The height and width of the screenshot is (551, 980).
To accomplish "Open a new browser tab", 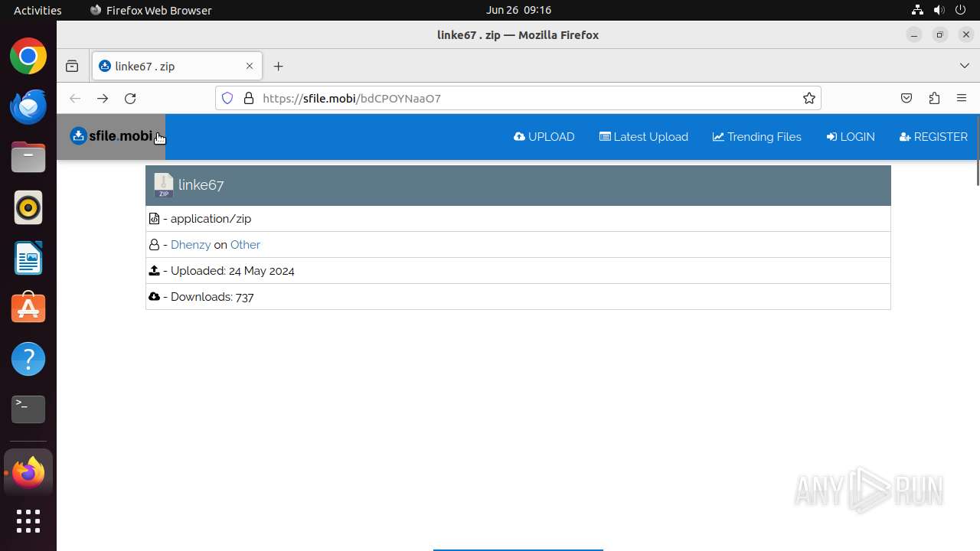I will click(278, 67).
